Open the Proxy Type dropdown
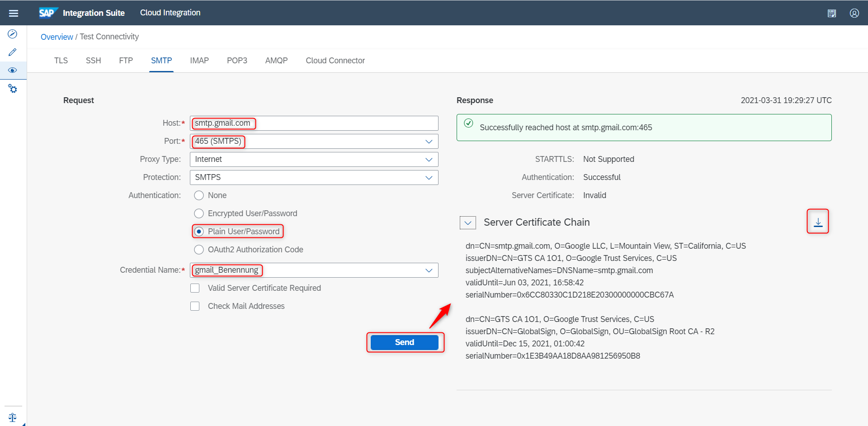The width and height of the screenshot is (868, 426). pos(429,160)
